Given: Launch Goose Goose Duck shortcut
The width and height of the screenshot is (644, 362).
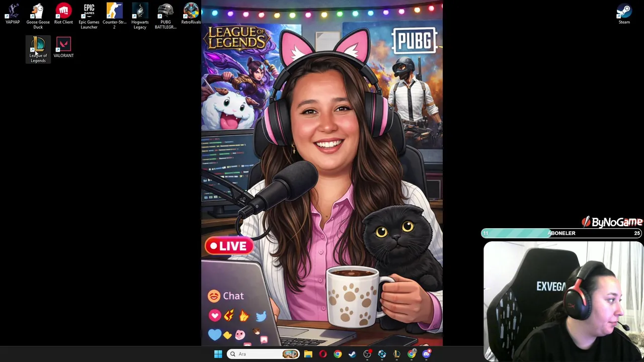Looking at the screenshot, I should tap(38, 16).
